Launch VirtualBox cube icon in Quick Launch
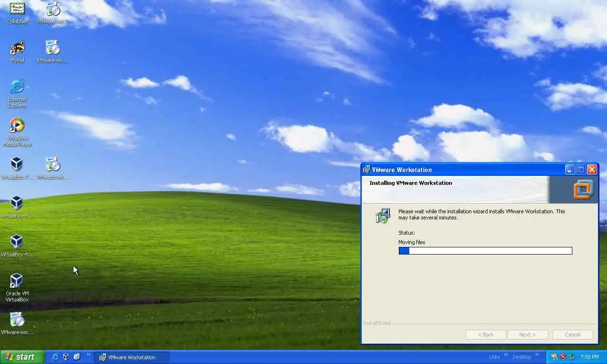607x364 pixels. (x=66, y=357)
